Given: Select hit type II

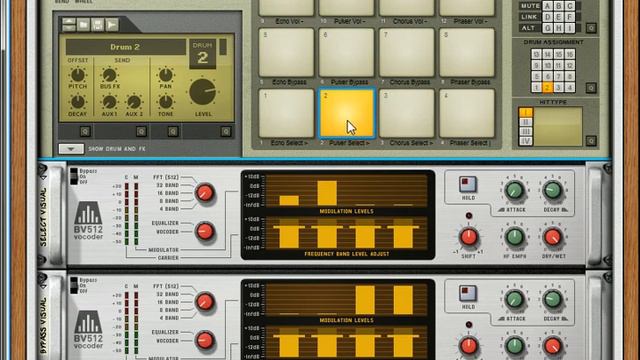Looking at the screenshot, I should pos(526,122).
